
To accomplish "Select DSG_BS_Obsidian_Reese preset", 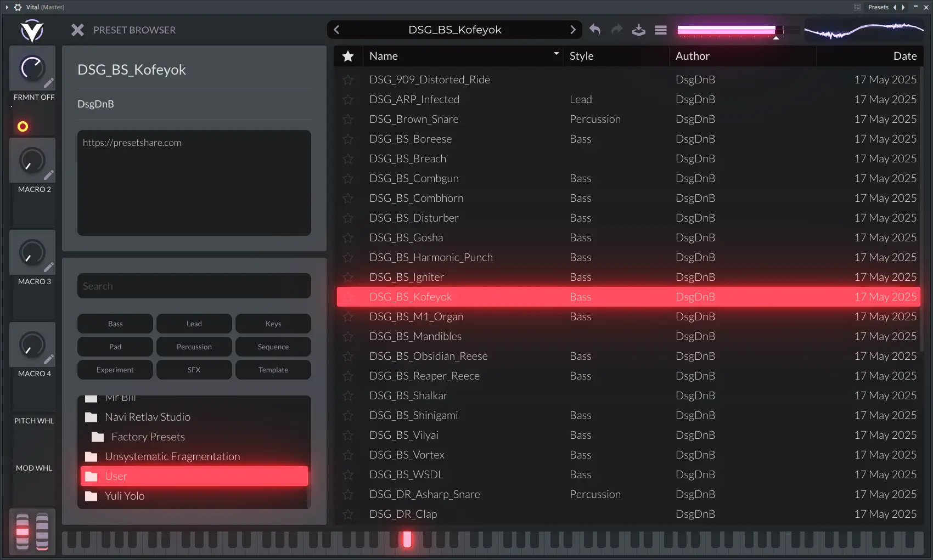I will click(x=628, y=356).
